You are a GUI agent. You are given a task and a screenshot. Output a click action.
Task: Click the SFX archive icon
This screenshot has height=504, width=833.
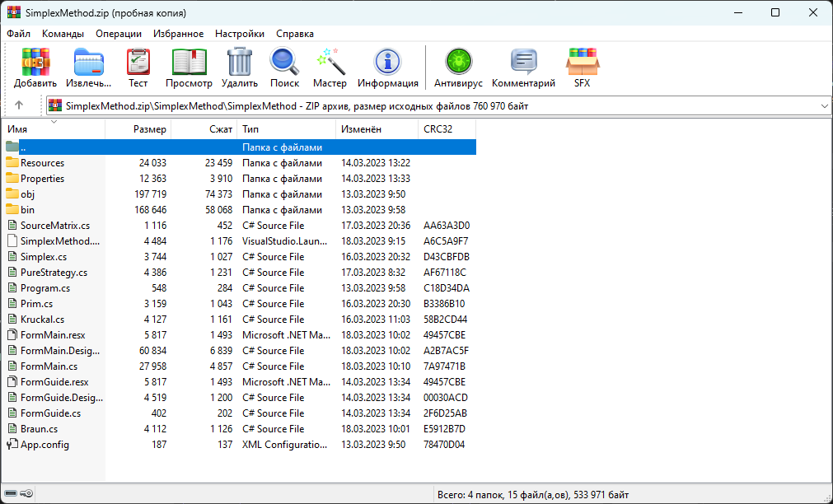click(582, 68)
